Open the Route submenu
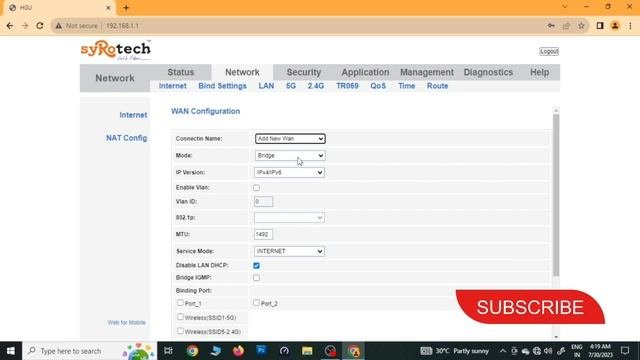 438,86
